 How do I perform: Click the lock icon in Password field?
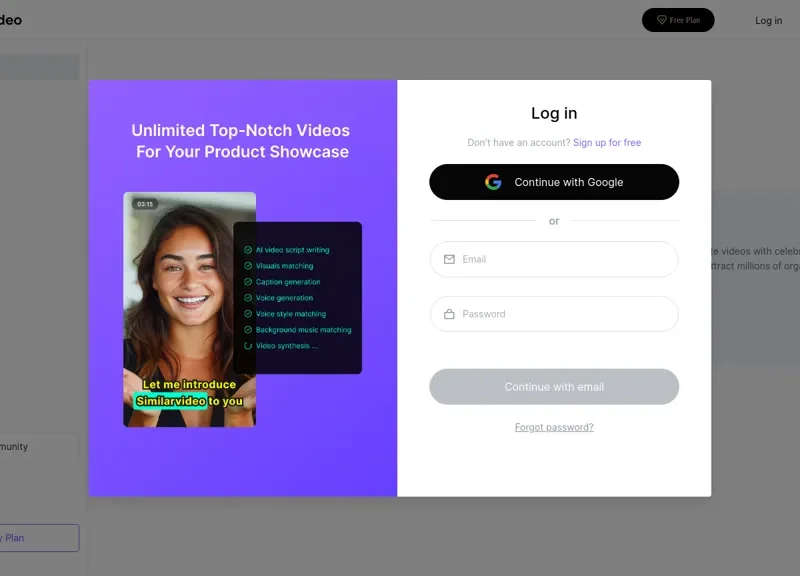click(x=449, y=314)
